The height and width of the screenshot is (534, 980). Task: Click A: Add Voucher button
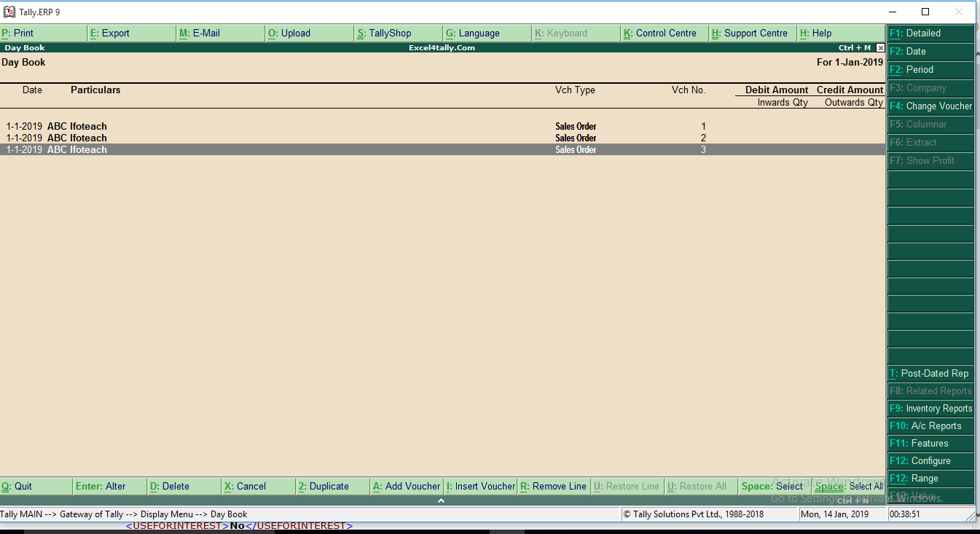pos(407,487)
